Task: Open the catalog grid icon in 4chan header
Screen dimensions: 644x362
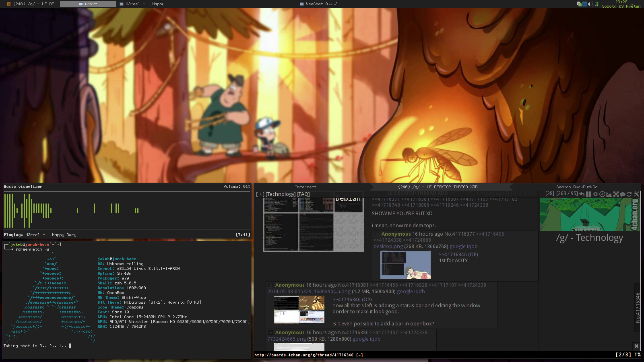Action: tap(588, 194)
